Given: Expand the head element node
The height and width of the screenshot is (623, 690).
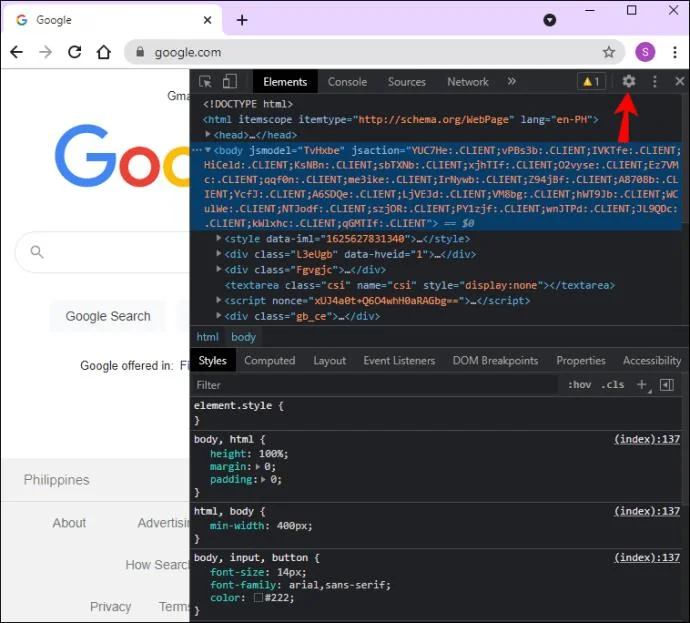Looking at the screenshot, I should point(208,134).
